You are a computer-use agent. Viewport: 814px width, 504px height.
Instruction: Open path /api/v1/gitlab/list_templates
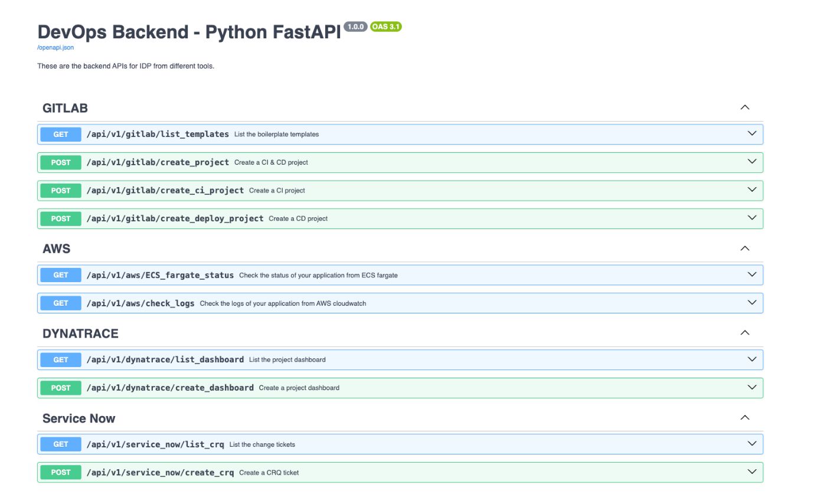[x=158, y=134]
